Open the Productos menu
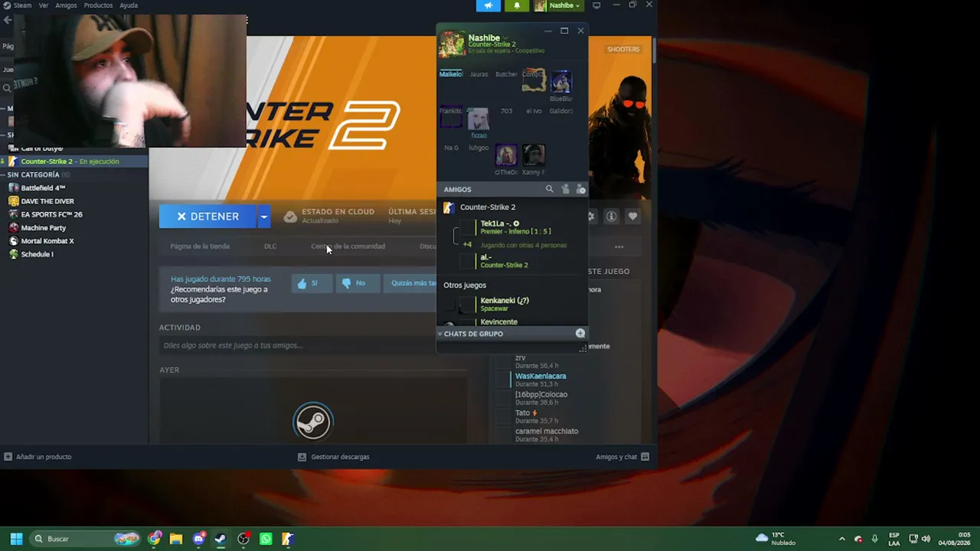980x551 pixels. 98,5
